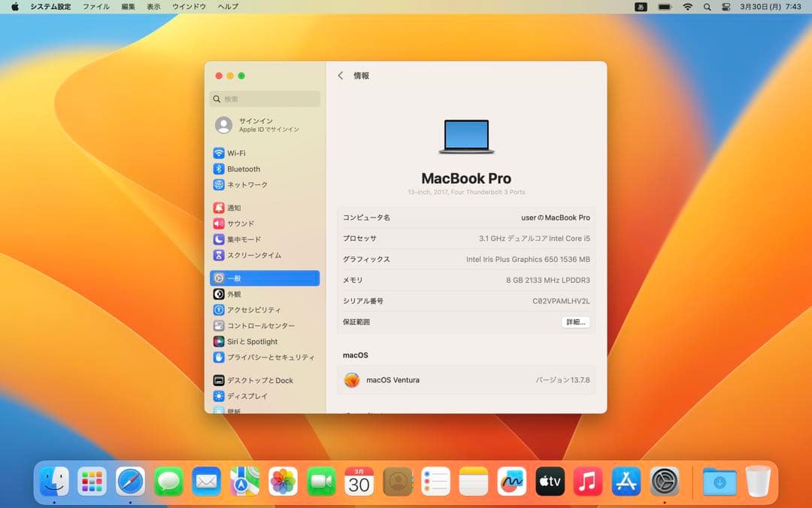812x508 pixels.
Task: Open Wi-Fi status in menu bar
Action: pyautogui.click(x=688, y=7)
